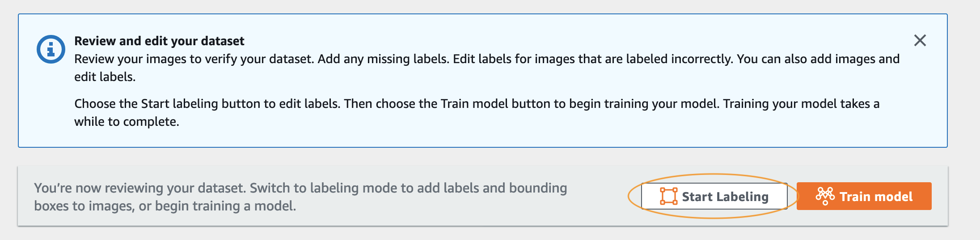Begin training with the Train model button
The height and width of the screenshot is (240, 980).
tap(864, 196)
